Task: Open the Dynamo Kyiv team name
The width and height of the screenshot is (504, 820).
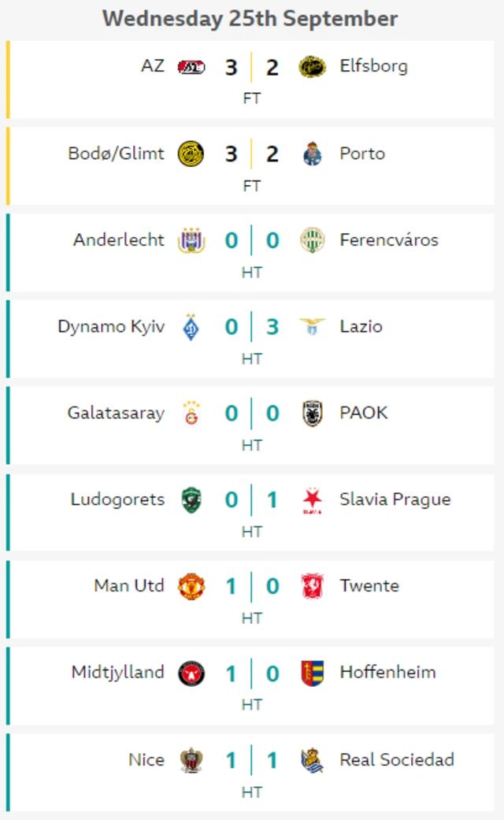Action: pos(111,326)
